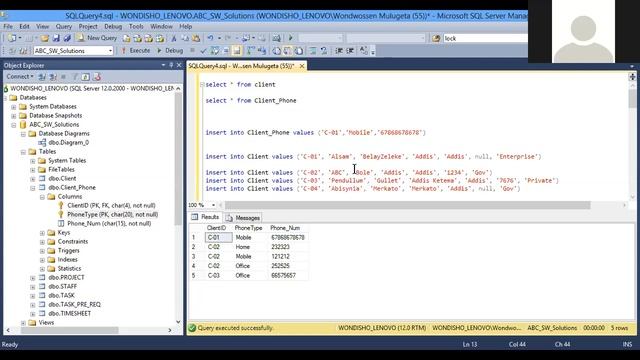The height and width of the screenshot is (360, 640).
Task: Display the estimated execution plan
Action: pyautogui.click(x=215, y=51)
